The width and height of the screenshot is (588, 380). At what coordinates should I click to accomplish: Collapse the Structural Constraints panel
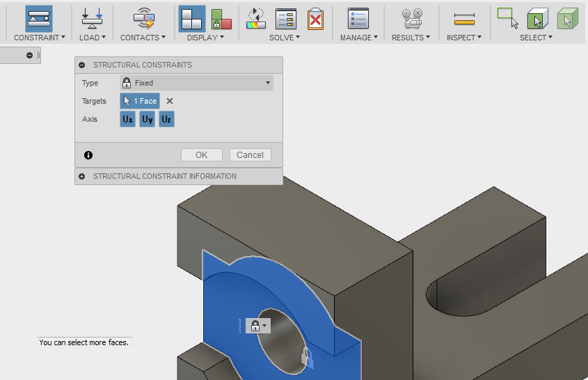pyautogui.click(x=82, y=65)
